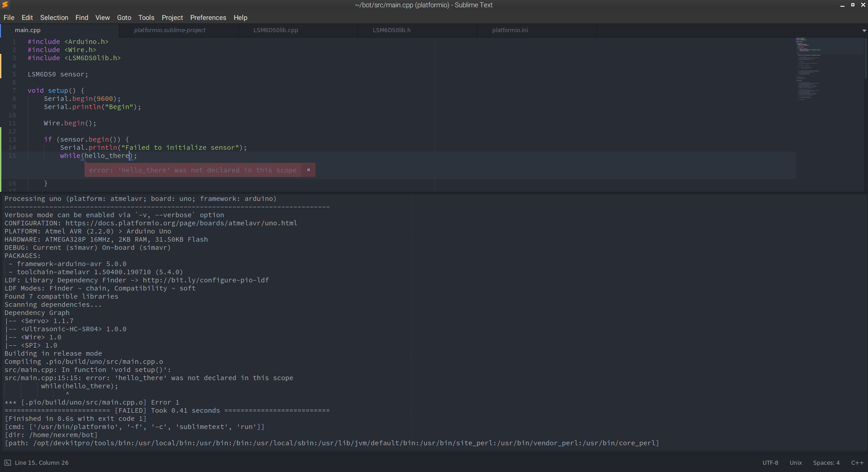Open the Tools menu

[146, 18]
